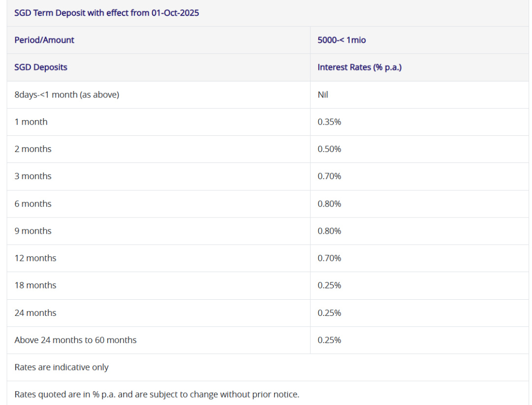Viewport: 532px width, 405px height.
Task: Click the 0.50% rate value
Action: pos(329,149)
